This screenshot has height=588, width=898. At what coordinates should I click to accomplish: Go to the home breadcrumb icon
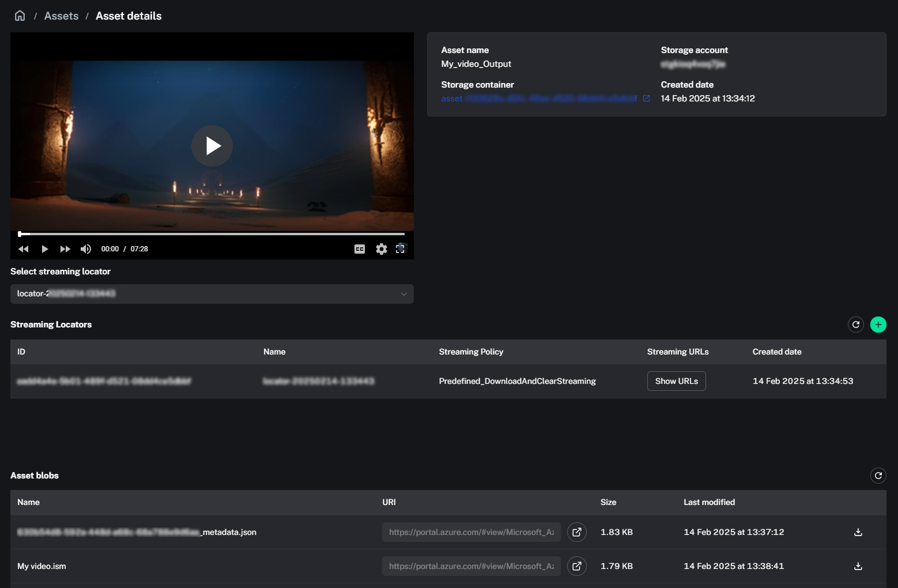tap(20, 16)
